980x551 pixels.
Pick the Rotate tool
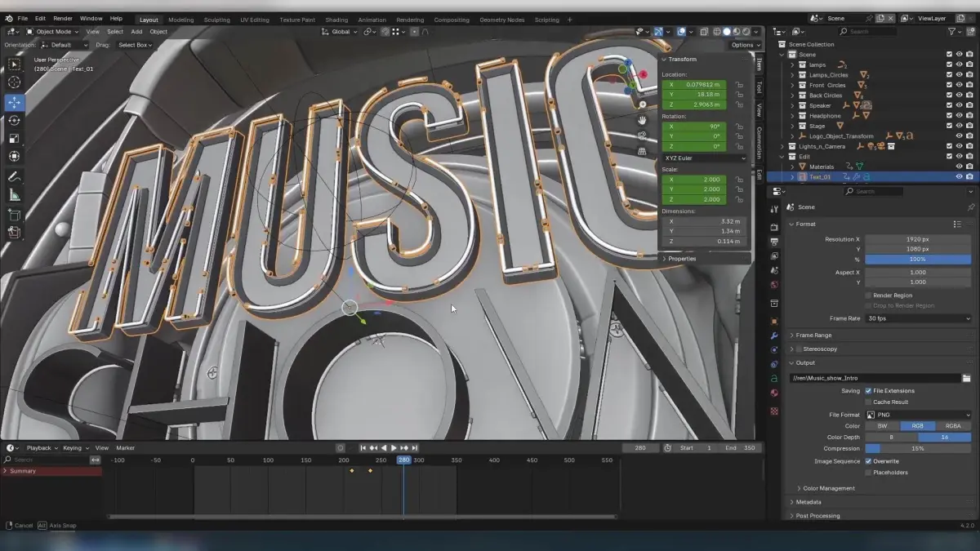tap(15, 121)
